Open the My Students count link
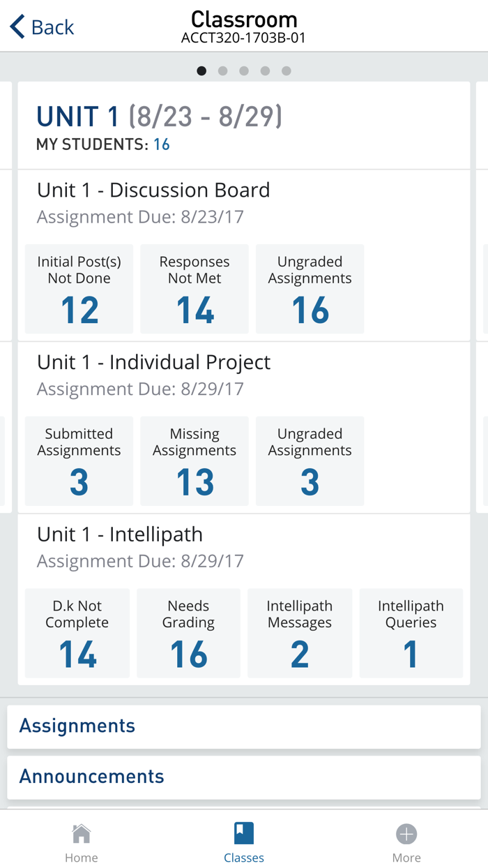The width and height of the screenshot is (488, 868). click(161, 144)
